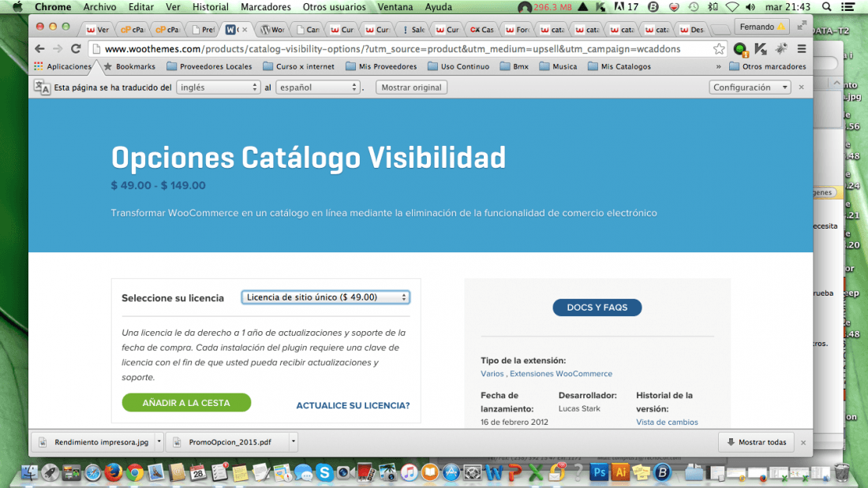Viewport: 868px width, 488px height.
Task: Open the Marcadores menu
Action: 266,7
